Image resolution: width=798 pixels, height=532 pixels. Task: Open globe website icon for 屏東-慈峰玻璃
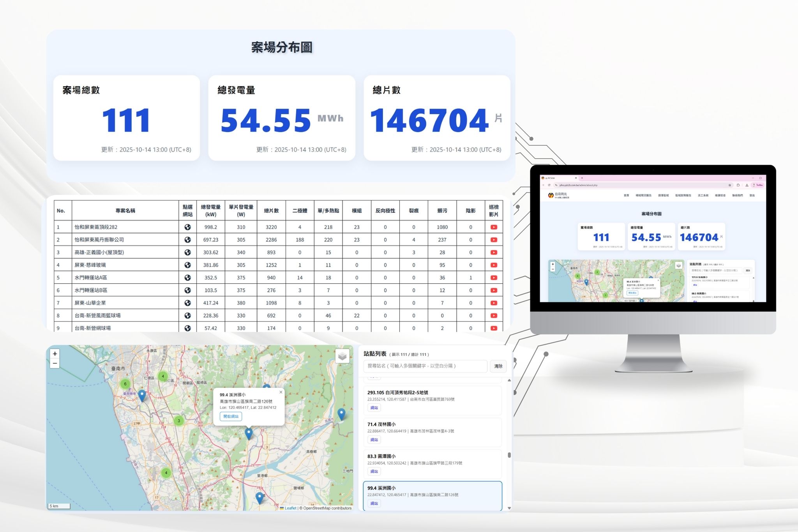pyautogui.click(x=187, y=265)
